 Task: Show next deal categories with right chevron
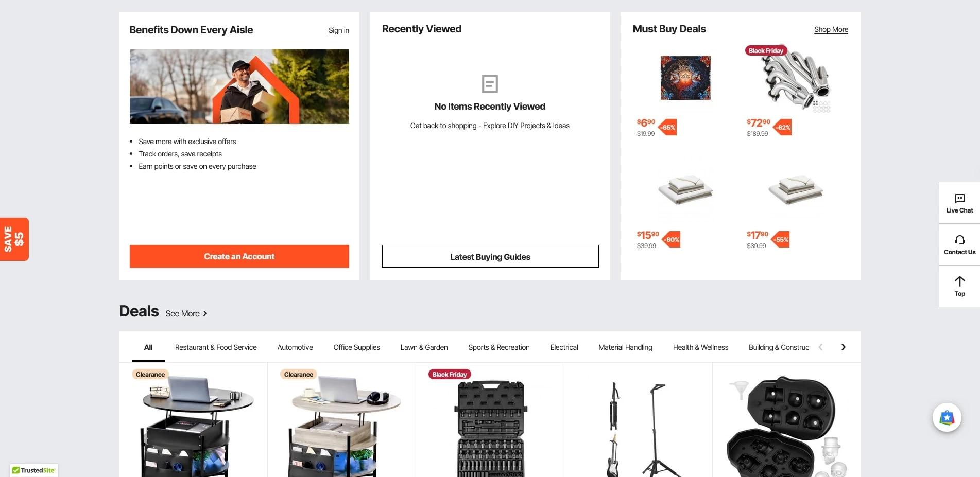(843, 347)
